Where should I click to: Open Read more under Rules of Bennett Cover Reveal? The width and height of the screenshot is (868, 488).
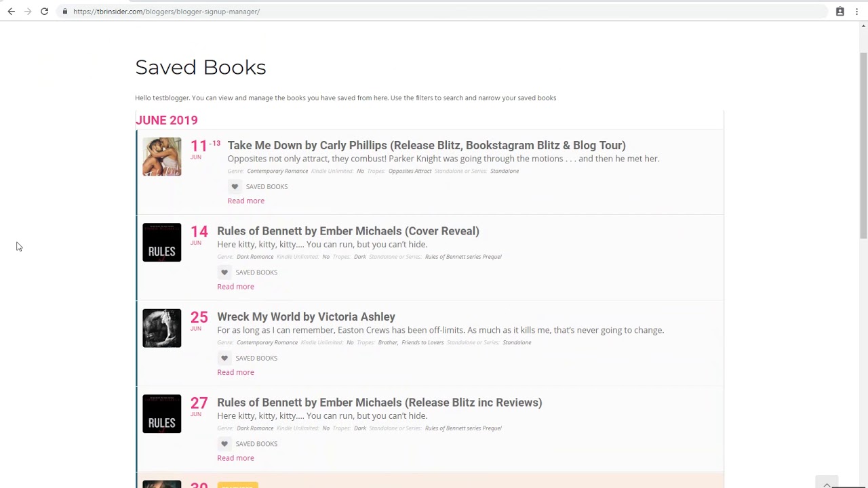tap(235, 287)
